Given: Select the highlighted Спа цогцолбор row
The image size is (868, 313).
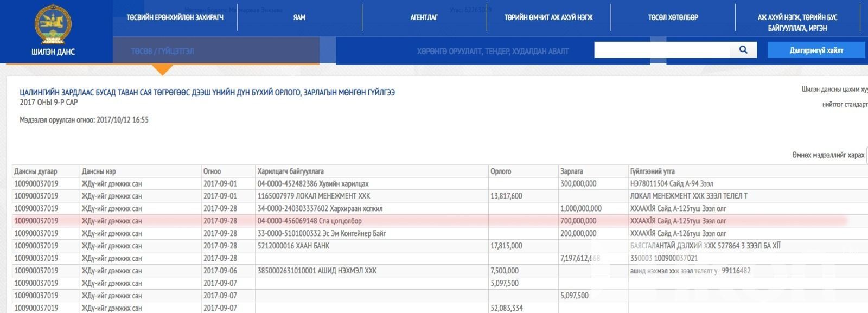Looking at the screenshot, I should coord(309,221).
